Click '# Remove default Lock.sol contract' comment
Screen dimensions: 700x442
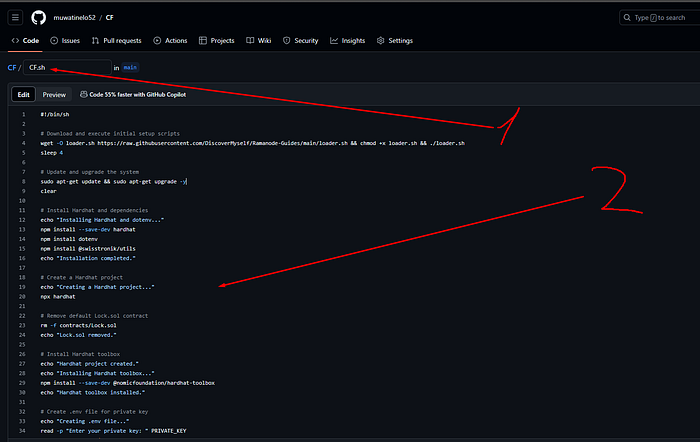(94, 316)
